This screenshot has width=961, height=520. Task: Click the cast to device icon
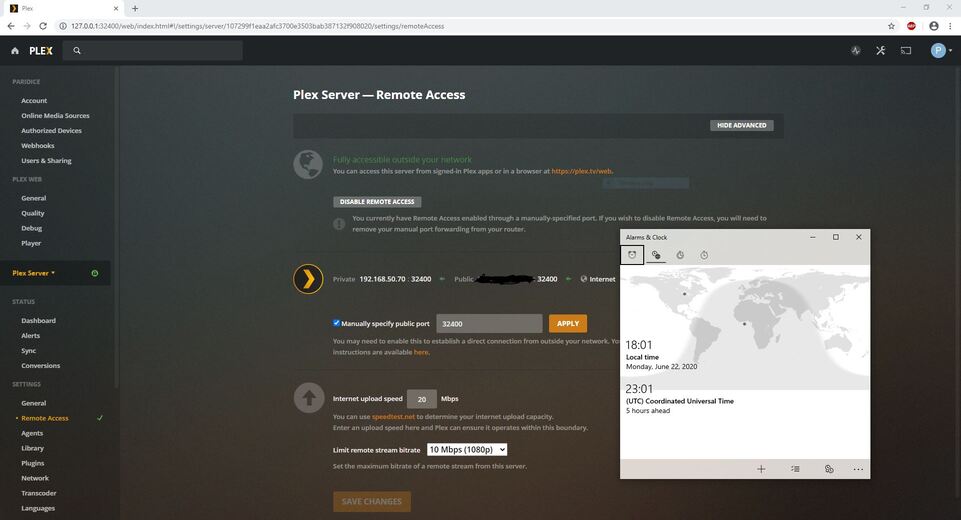tap(906, 50)
